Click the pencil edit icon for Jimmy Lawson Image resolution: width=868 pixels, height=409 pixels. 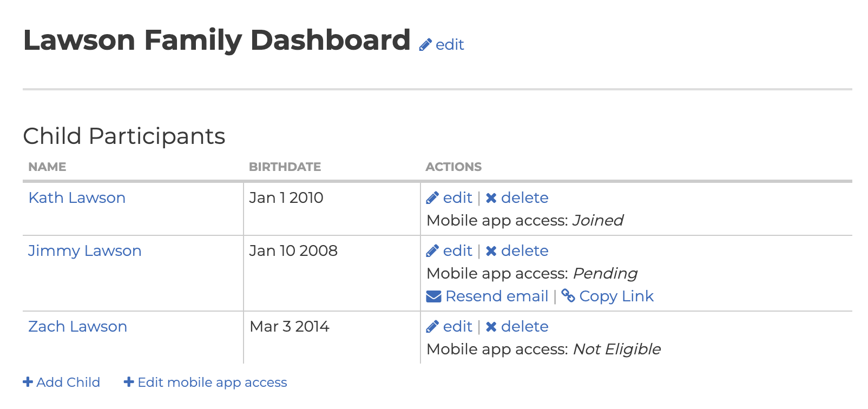pyautogui.click(x=432, y=251)
